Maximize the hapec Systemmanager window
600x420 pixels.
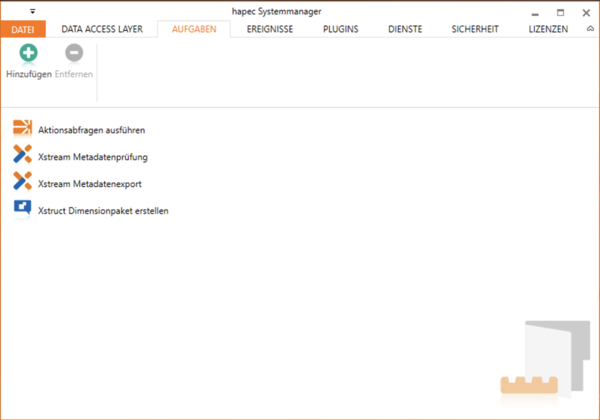(561, 13)
